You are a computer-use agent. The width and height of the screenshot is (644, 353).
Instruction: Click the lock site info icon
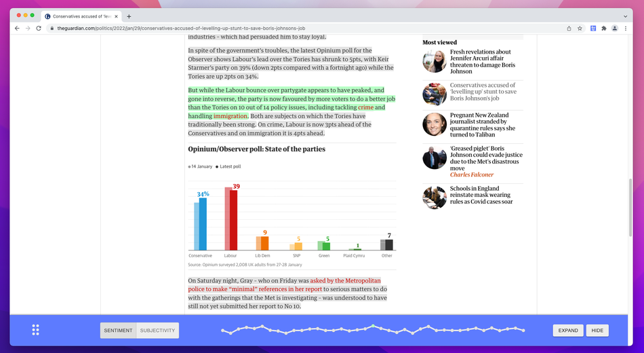tap(52, 29)
